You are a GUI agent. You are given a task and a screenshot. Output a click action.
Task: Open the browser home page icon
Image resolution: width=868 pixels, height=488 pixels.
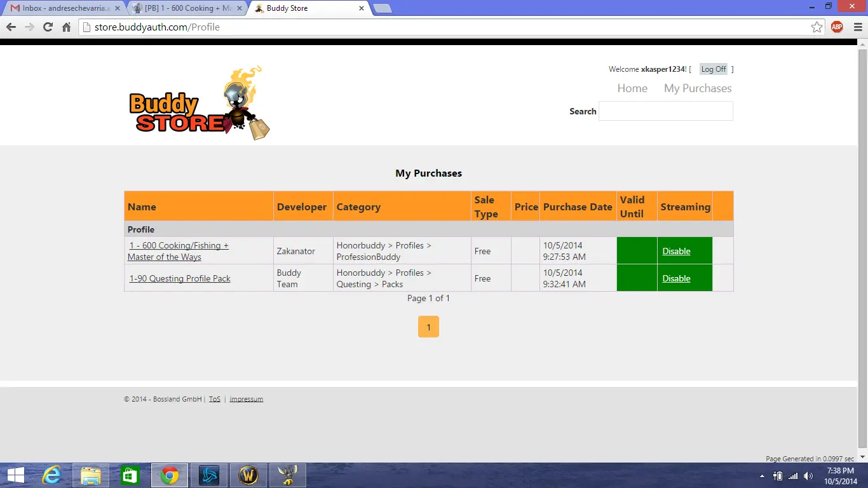[x=66, y=27]
